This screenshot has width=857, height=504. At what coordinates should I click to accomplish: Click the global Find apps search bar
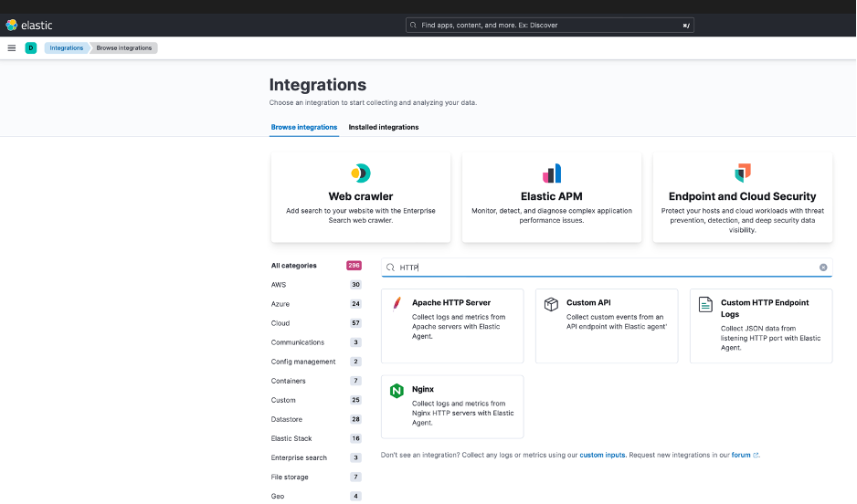point(549,26)
